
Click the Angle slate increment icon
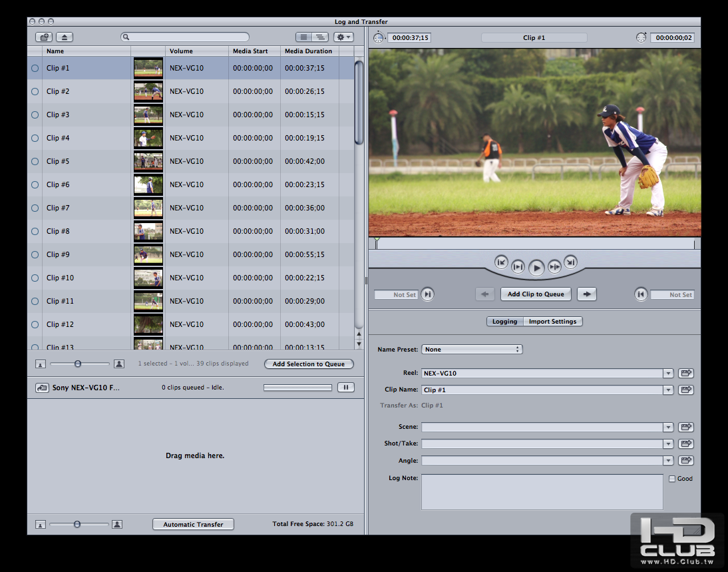tap(686, 461)
